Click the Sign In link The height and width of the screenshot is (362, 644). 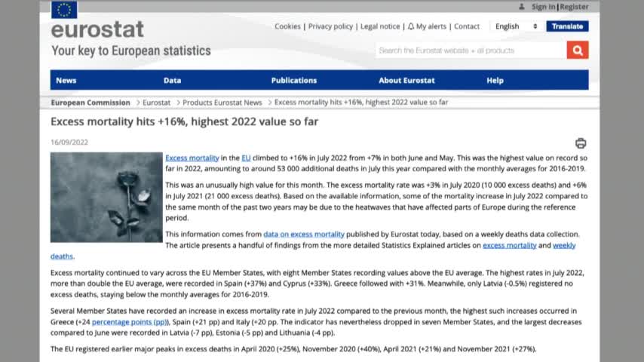click(543, 7)
